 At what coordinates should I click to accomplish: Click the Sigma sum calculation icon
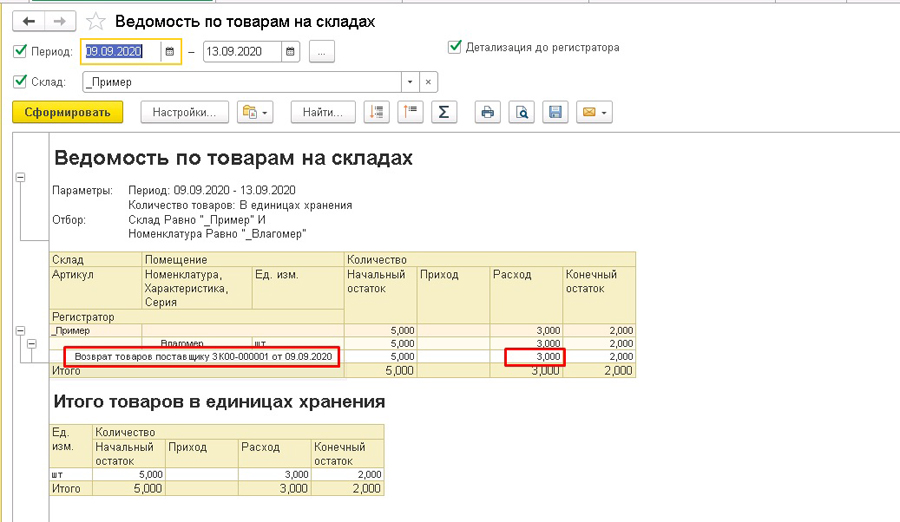(x=444, y=113)
